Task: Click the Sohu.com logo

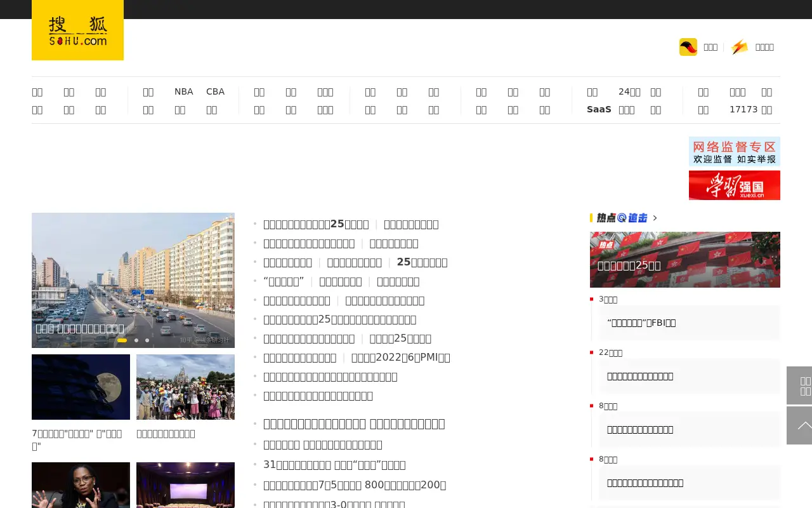Action: click(77, 30)
